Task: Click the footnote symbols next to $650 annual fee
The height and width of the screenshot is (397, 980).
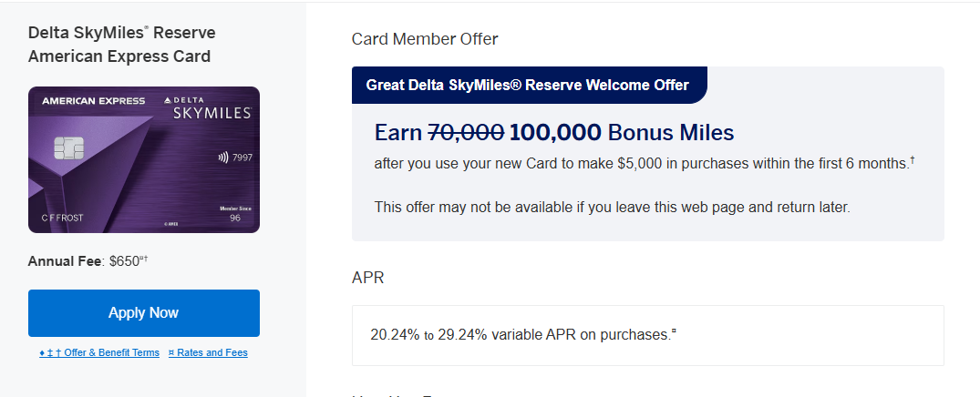Action: pyautogui.click(x=143, y=259)
